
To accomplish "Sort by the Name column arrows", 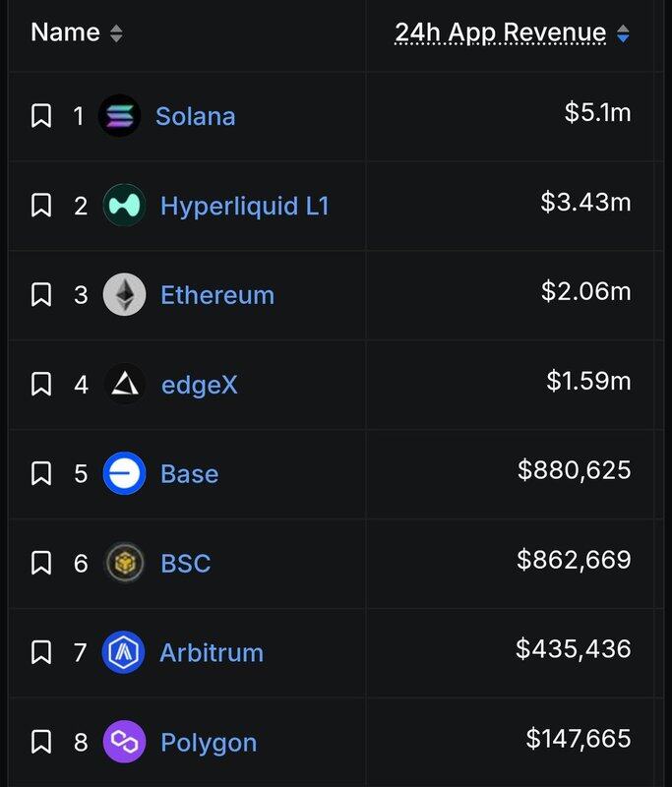I will click(116, 33).
